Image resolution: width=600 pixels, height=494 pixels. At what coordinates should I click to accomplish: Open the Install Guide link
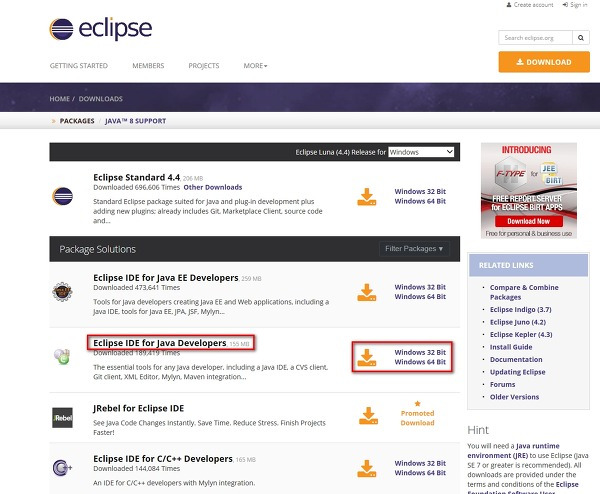[x=511, y=347]
